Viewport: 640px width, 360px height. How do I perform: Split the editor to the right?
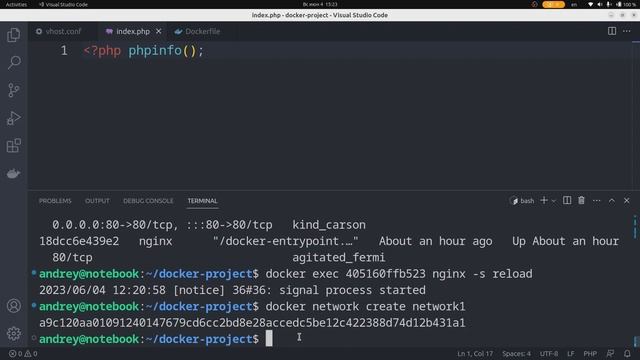(612, 31)
